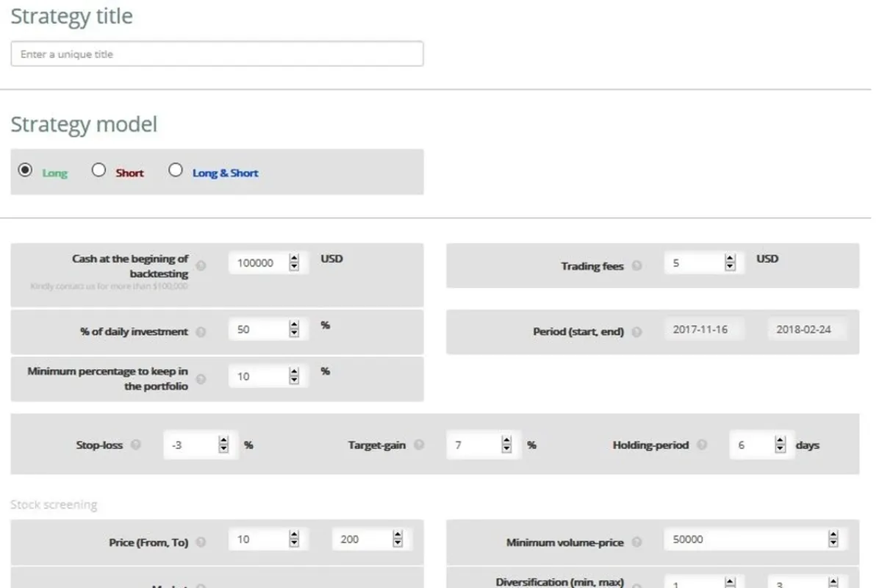Click the Minimum volume-price 50000 field
This screenshot has width=882, height=588.
click(744, 539)
